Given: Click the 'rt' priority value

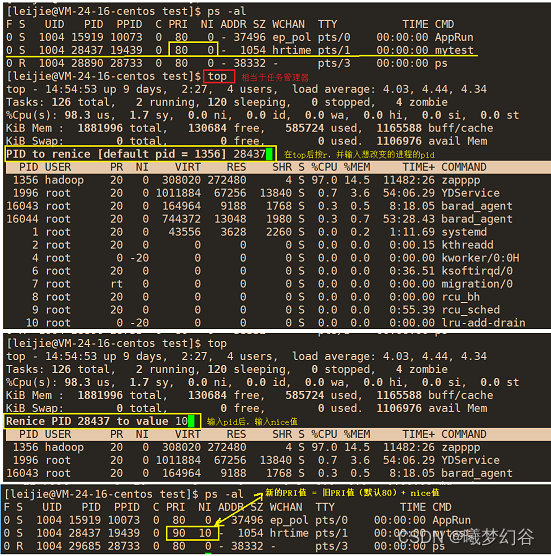Looking at the screenshot, I should (x=117, y=284).
